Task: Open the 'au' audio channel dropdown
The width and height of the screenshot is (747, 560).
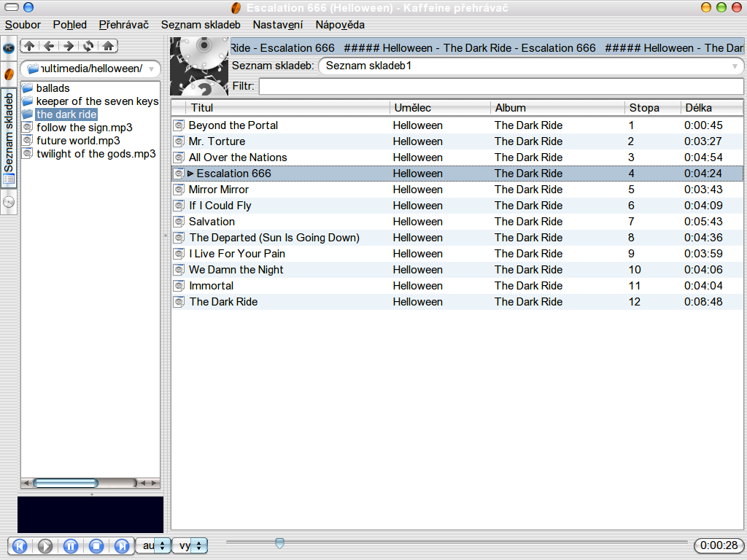Action: [153, 545]
